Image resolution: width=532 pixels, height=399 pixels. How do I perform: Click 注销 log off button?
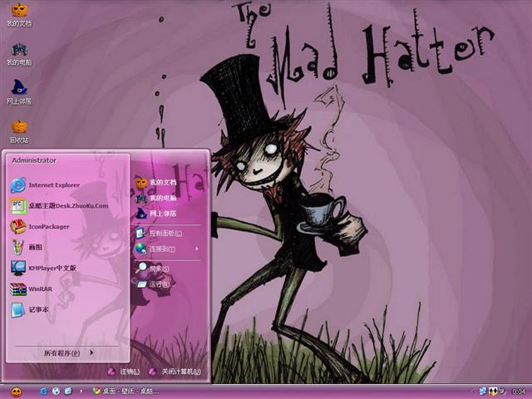[x=124, y=372]
